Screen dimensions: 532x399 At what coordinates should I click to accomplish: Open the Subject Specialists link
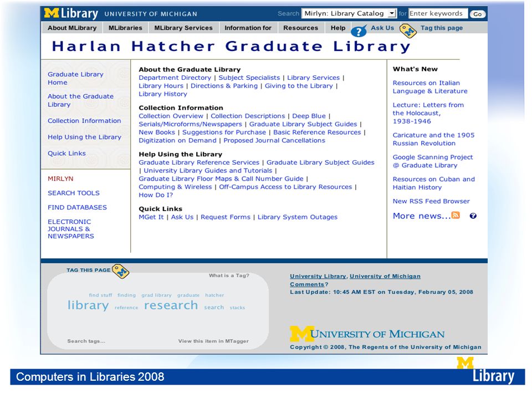249,78
